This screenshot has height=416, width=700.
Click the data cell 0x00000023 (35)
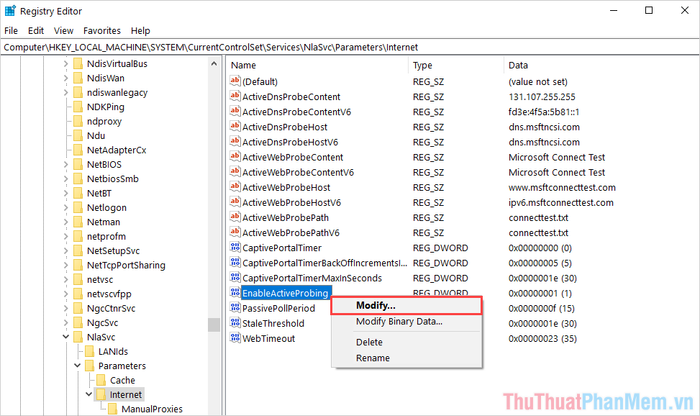coord(542,338)
